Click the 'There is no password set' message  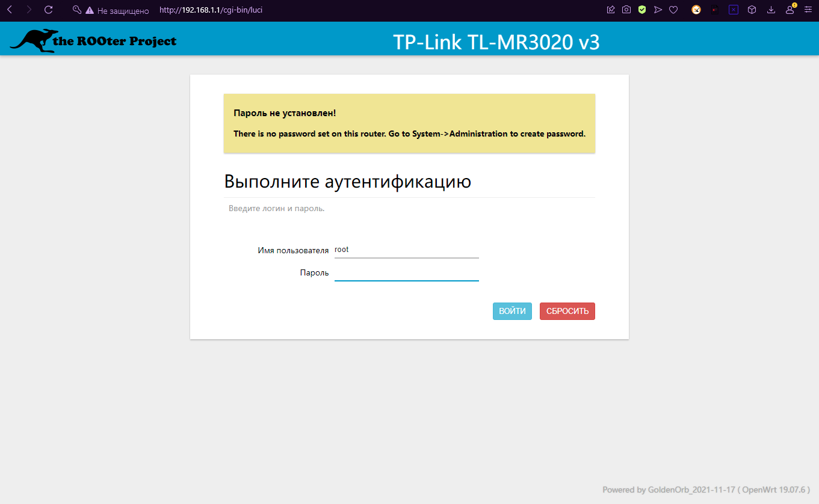pyautogui.click(x=409, y=134)
